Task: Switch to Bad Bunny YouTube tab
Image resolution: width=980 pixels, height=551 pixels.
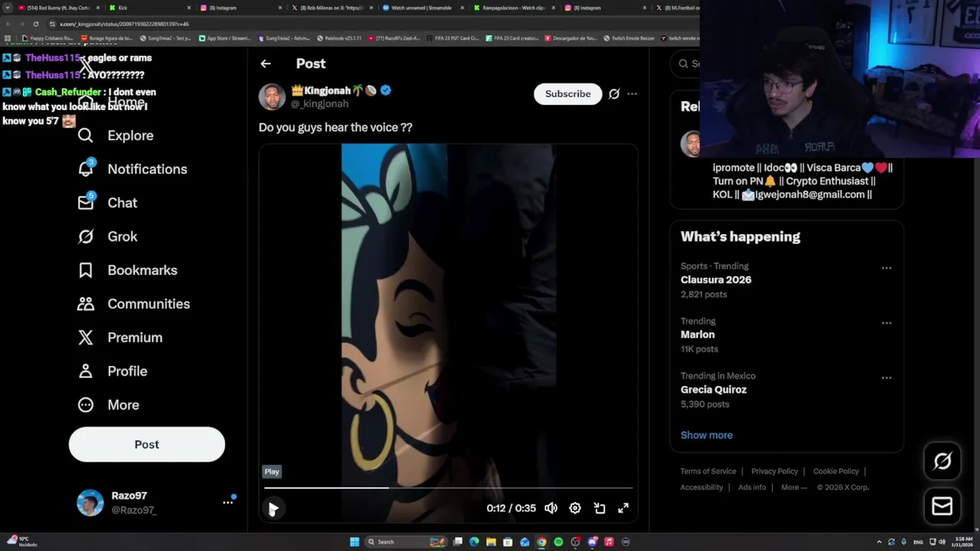Action: [x=58, y=8]
